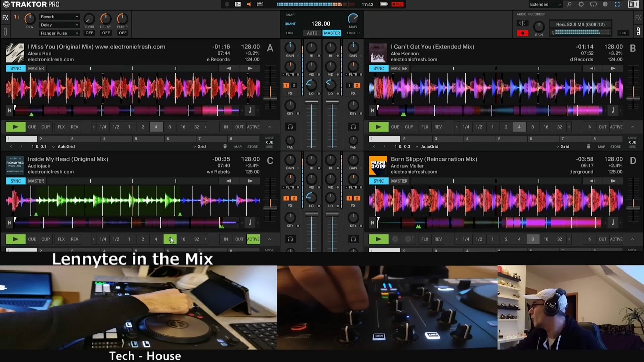Click the Native Instruments NI logo

pos(633,4)
